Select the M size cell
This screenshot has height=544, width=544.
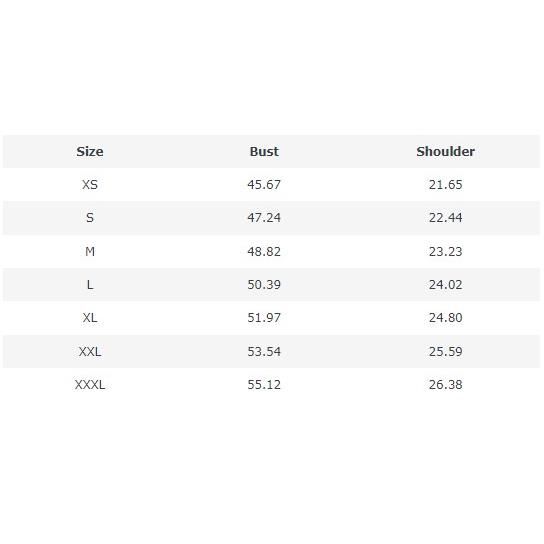[x=90, y=251]
